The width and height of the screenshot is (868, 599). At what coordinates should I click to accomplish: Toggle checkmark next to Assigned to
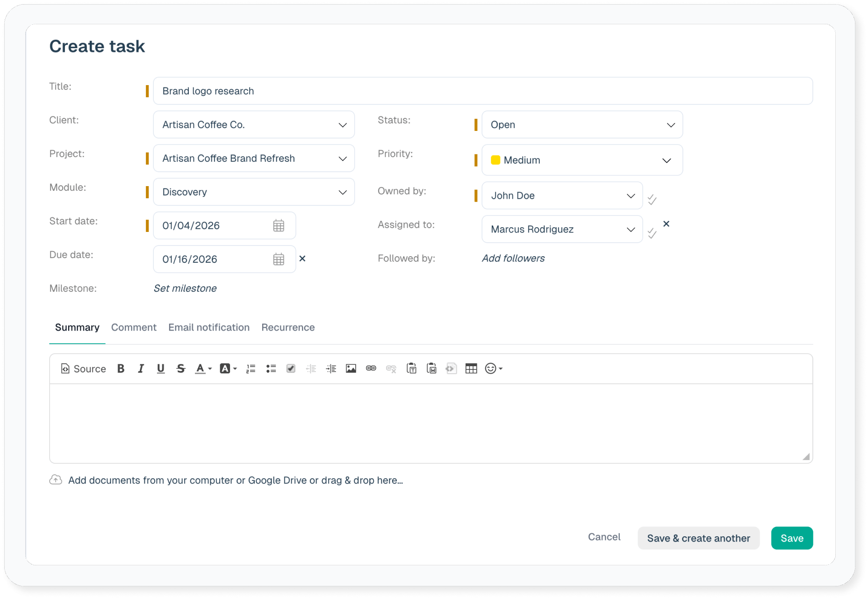(x=652, y=233)
